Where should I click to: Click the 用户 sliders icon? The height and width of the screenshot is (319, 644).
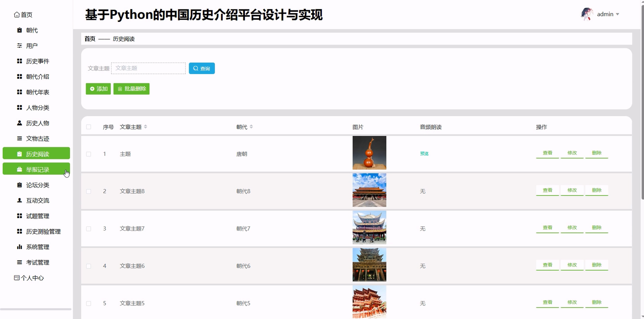tap(20, 46)
